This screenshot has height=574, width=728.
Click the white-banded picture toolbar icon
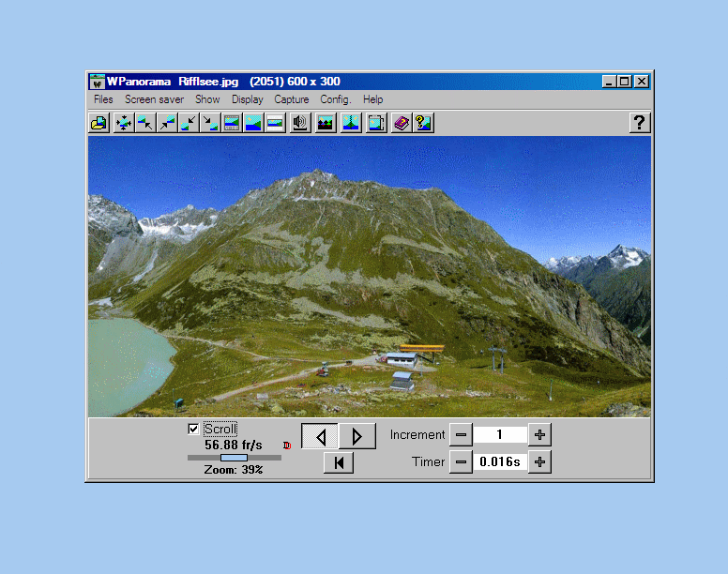coord(275,123)
